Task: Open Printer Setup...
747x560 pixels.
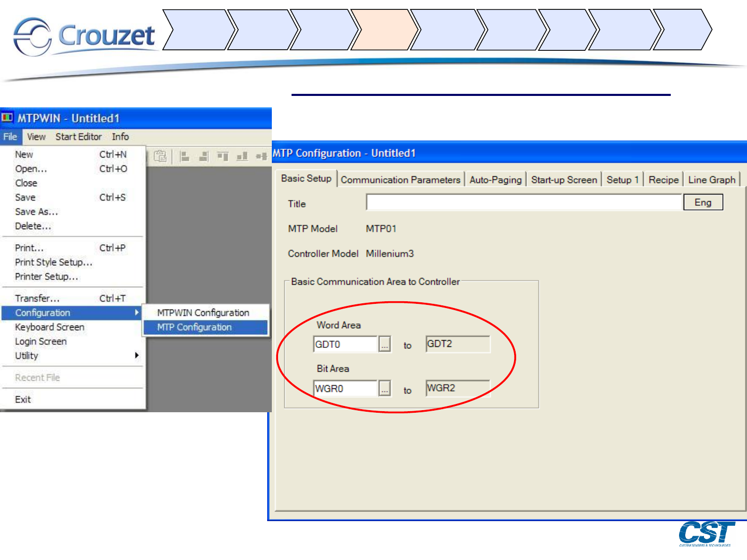Action: tap(72, 277)
